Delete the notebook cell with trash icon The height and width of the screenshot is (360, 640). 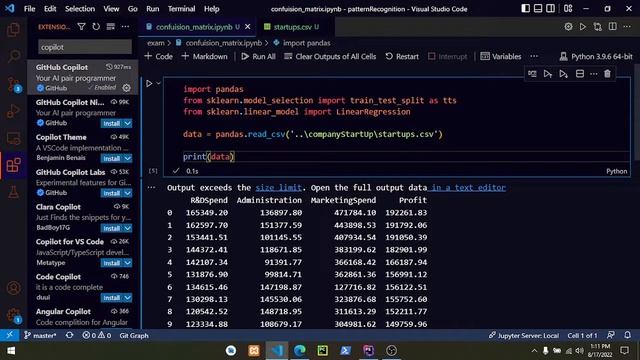[607, 74]
